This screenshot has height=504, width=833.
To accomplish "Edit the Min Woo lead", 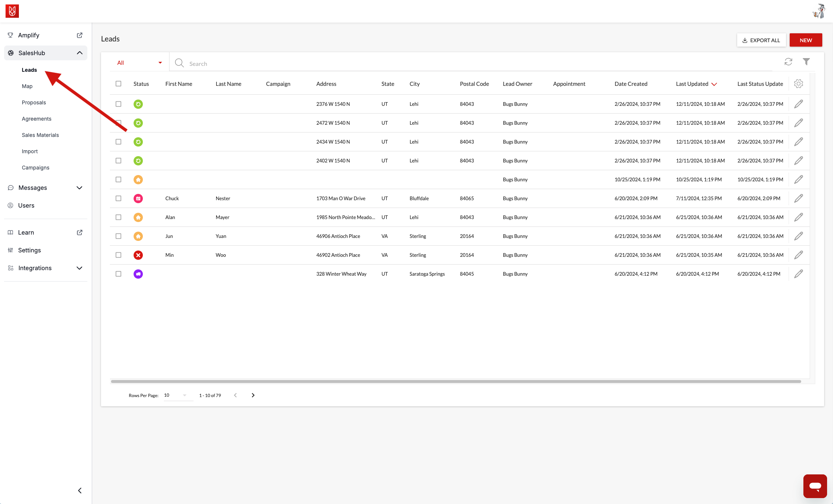I will pyautogui.click(x=799, y=255).
